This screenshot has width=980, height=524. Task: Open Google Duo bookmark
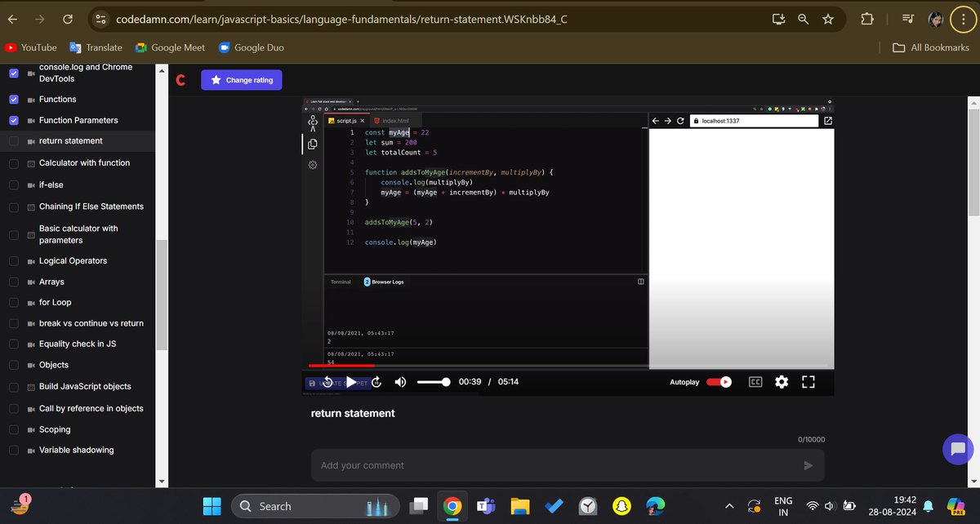coord(251,47)
